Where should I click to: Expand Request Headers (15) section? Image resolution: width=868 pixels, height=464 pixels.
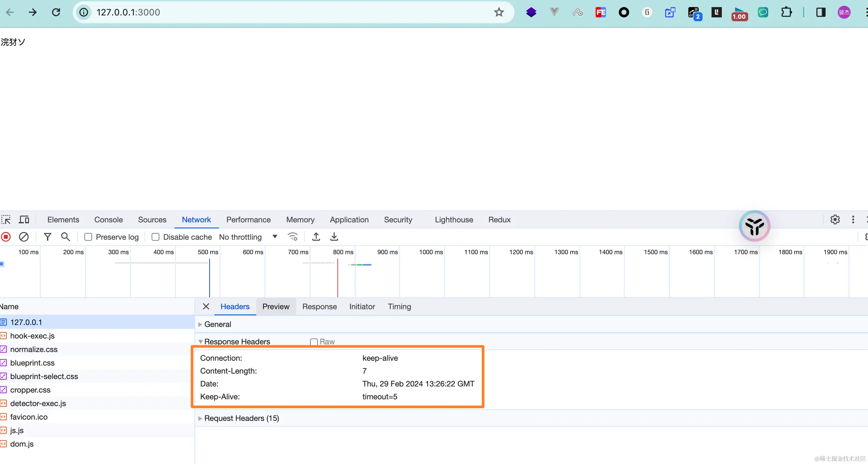pos(241,418)
